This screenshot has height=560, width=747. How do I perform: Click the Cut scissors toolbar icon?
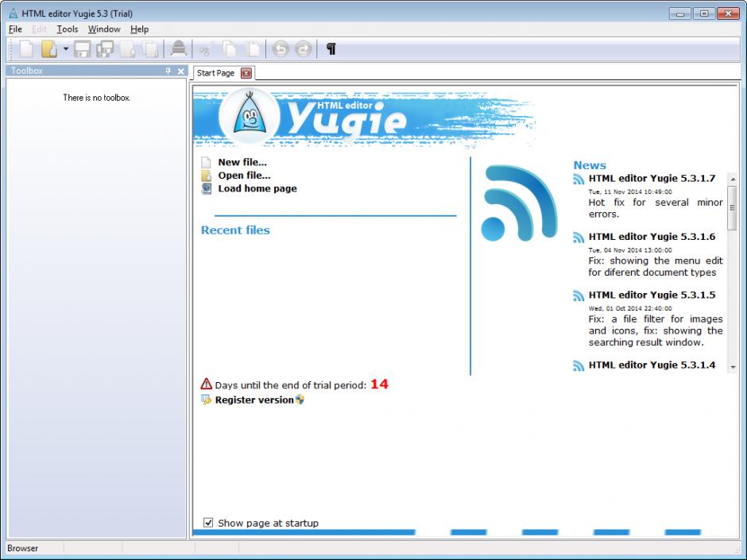[x=205, y=48]
